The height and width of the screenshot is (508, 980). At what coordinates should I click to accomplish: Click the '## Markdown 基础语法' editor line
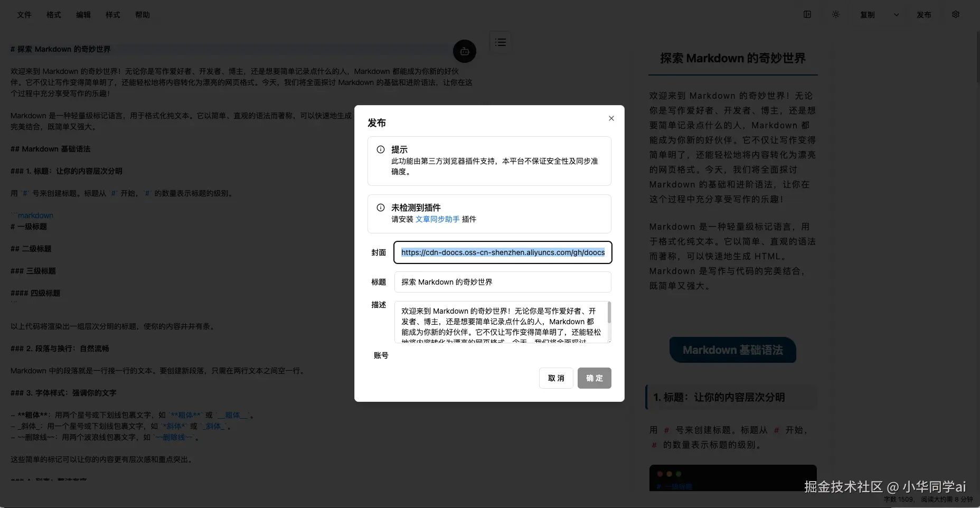(x=51, y=149)
